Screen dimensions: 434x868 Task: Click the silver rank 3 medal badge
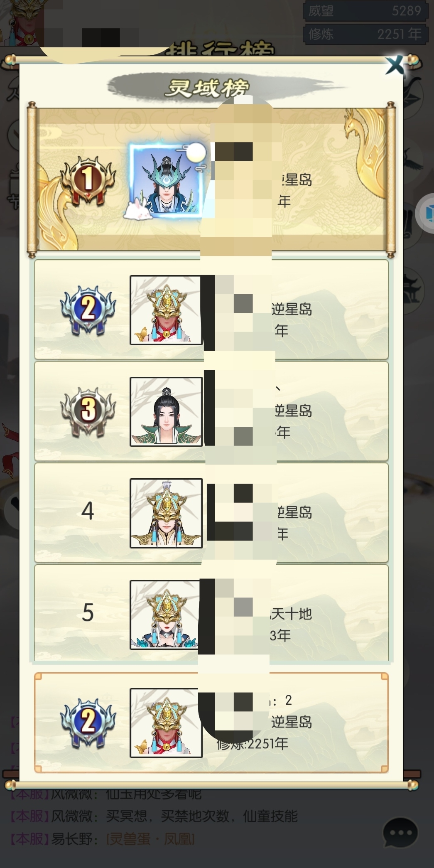click(x=88, y=411)
